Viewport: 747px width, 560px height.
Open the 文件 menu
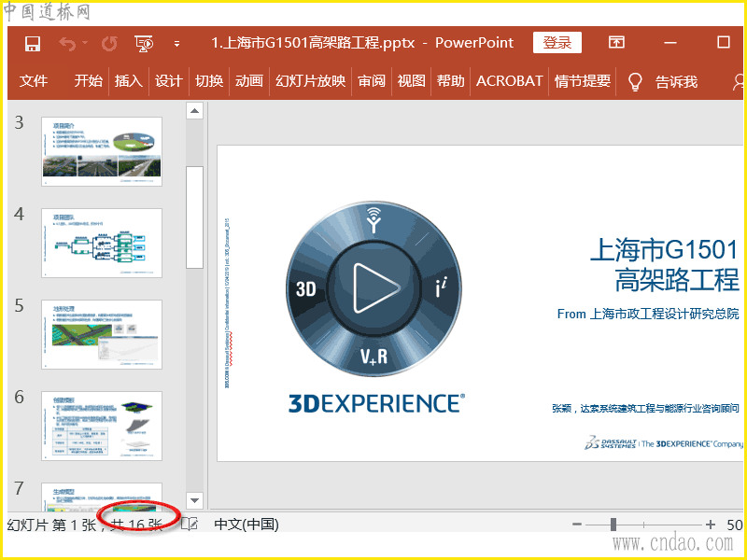coord(34,81)
